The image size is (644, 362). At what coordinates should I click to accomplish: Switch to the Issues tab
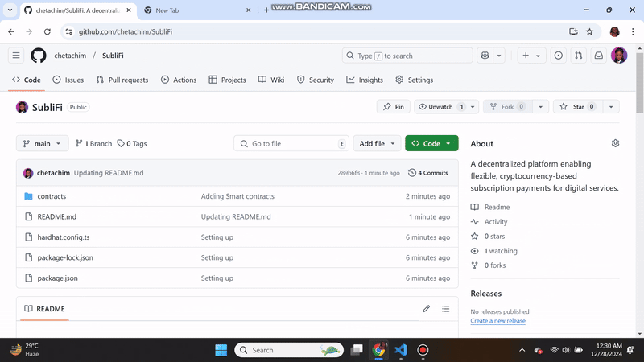[68, 80]
